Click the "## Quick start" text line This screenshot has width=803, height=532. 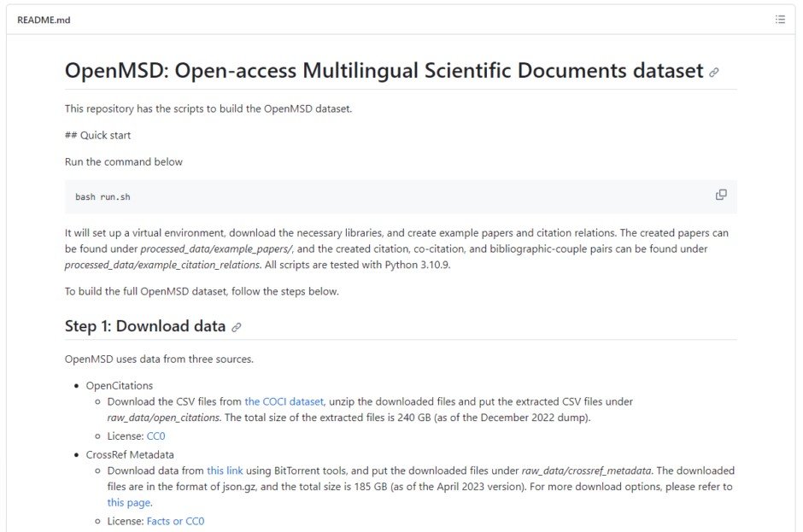[97, 135]
